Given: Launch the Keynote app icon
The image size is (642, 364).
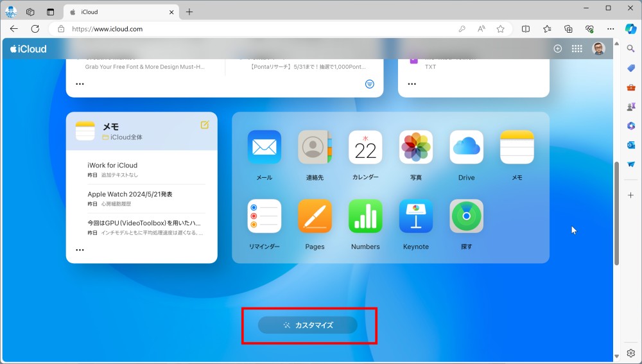Looking at the screenshot, I should (416, 216).
